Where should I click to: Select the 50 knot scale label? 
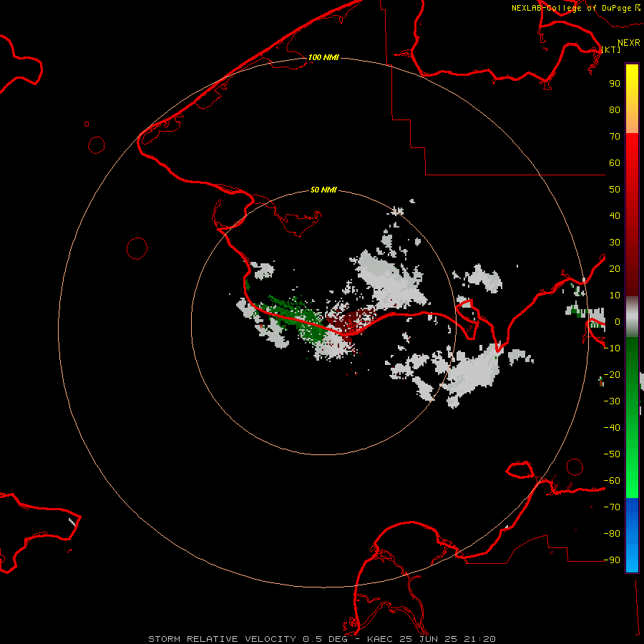(x=615, y=190)
